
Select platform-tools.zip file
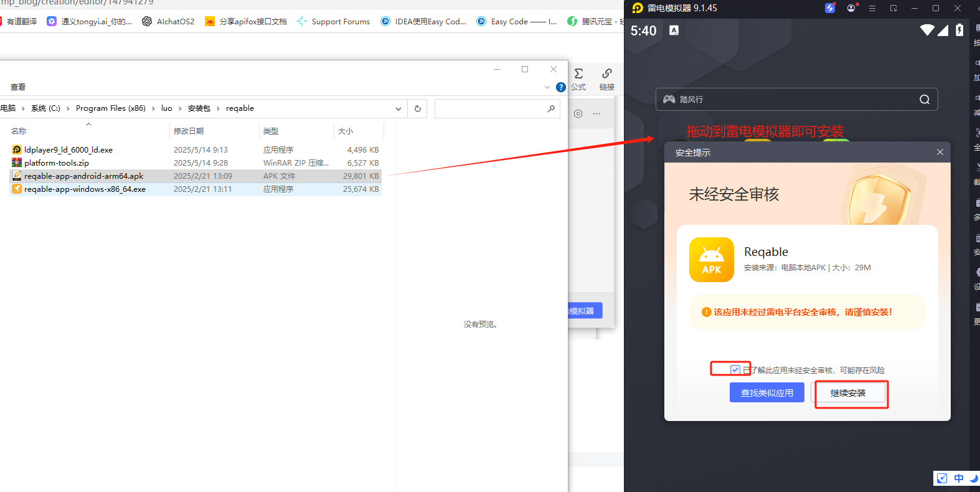point(57,163)
